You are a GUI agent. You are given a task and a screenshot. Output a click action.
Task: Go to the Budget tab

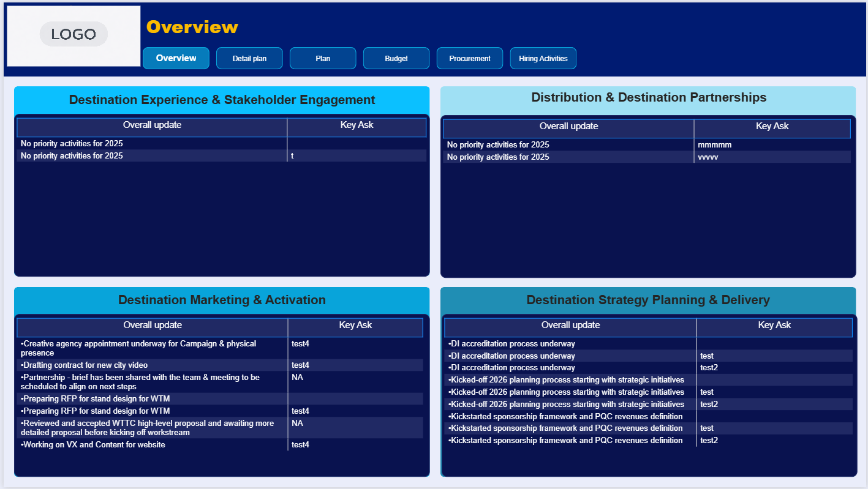click(396, 59)
